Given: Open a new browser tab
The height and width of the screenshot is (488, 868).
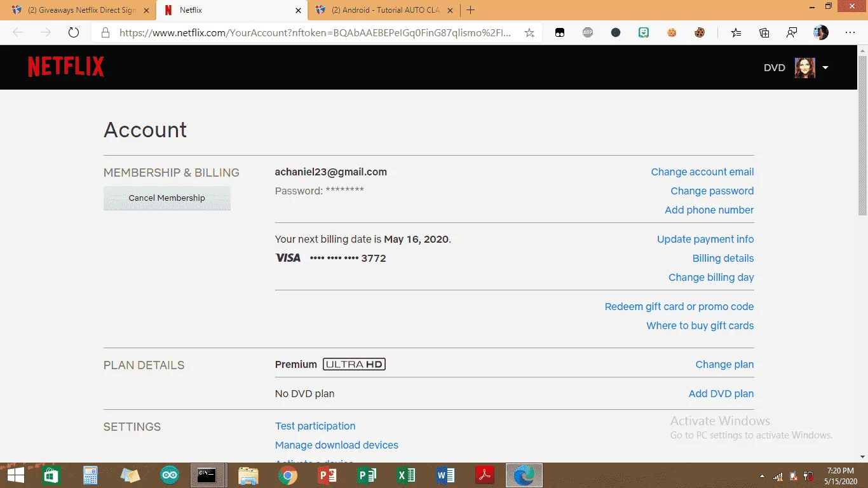Looking at the screenshot, I should click(470, 10).
